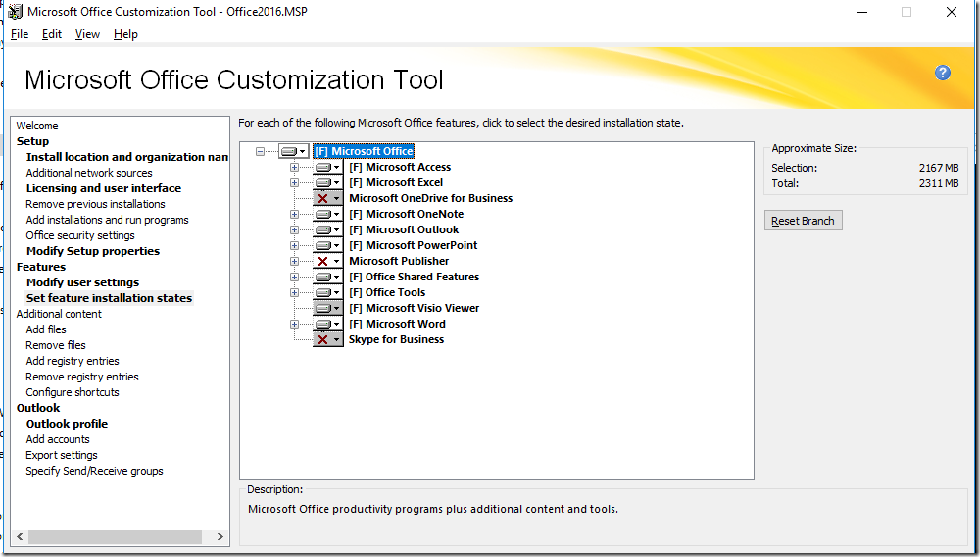Click the red X state icon for Skype for Business
The height and width of the screenshot is (557, 980).
(322, 339)
